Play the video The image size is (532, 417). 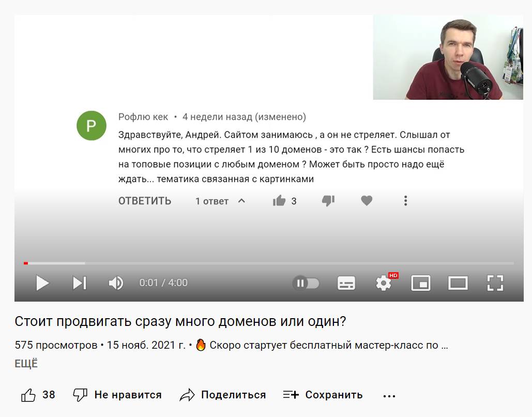tap(42, 283)
